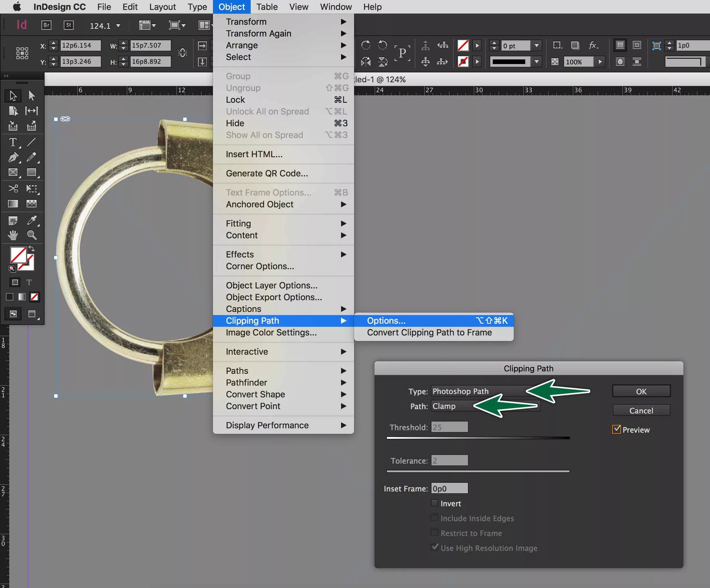Enable the Invert checkbox
Screen dimensions: 710x588
(x=435, y=503)
